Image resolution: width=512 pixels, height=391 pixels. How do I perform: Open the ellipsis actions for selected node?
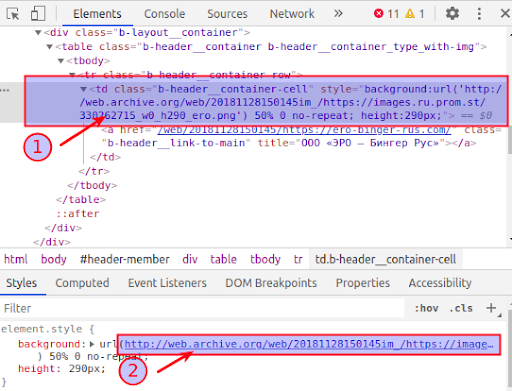click(x=5, y=90)
